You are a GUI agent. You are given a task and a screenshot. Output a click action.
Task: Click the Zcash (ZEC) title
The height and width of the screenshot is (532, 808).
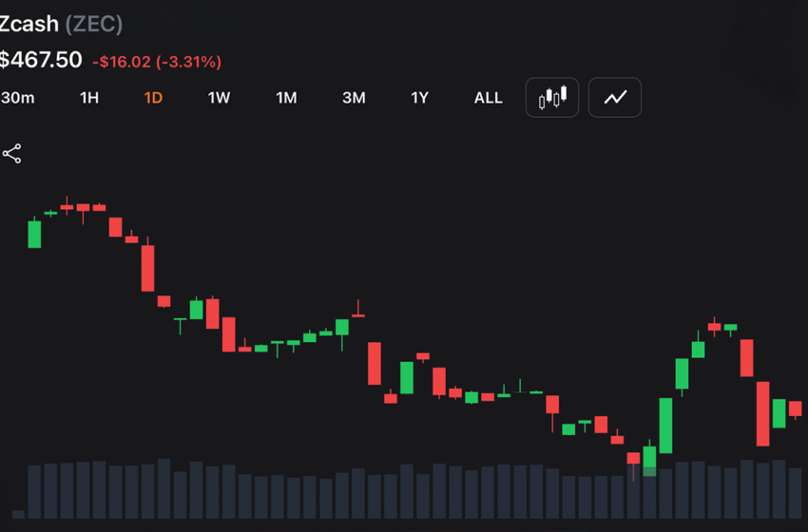[x=61, y=24]
